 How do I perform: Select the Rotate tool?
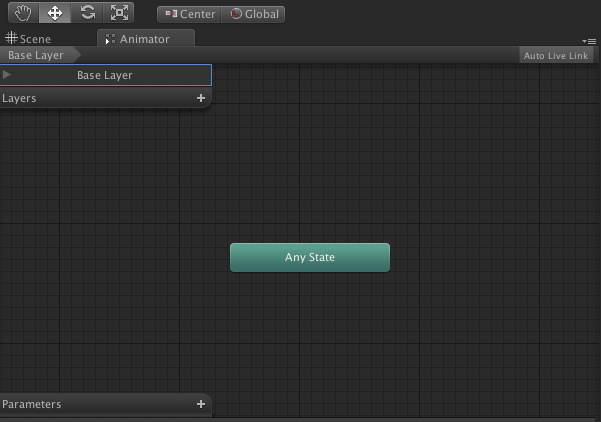(x=87, y=13)
